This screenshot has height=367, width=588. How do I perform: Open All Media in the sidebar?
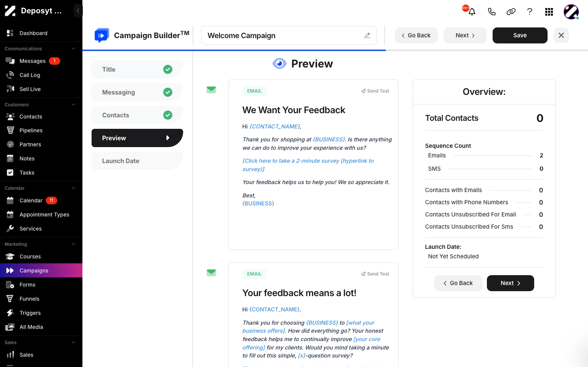(41, 327)
